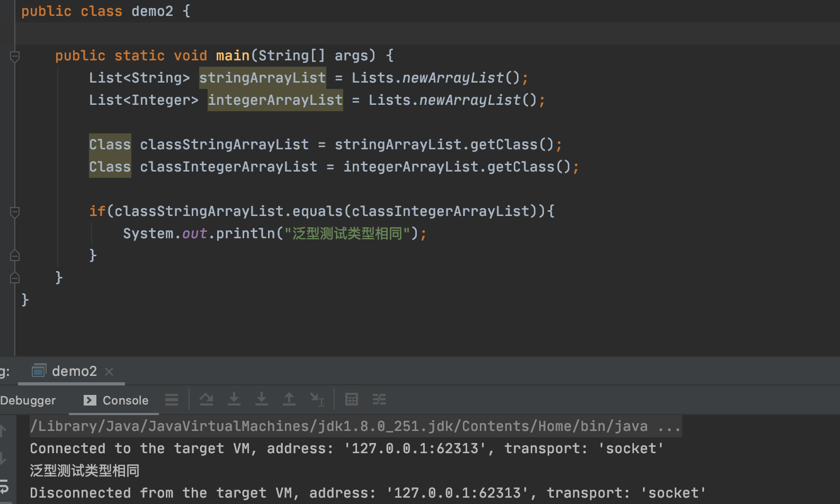Viewport: 840px width, 504px height.
Task: Close the demo2 debug session tab
Action: pos(109,372)
